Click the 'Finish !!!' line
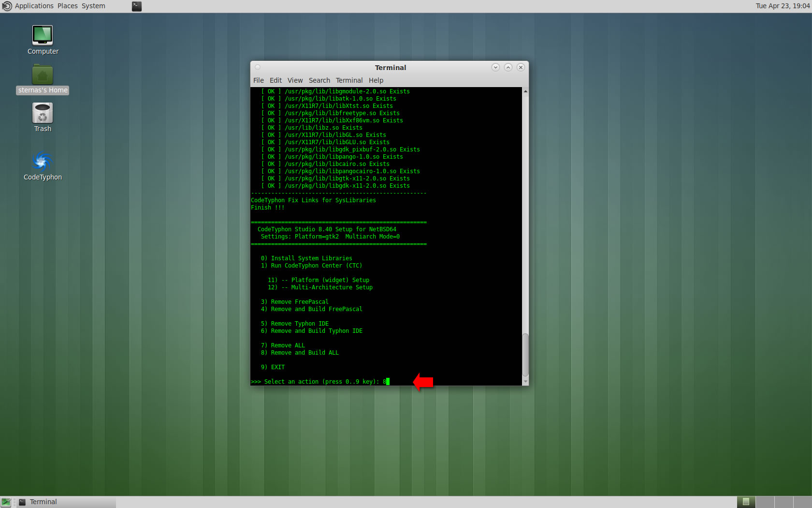Viewport: 812px width, 508px height. (268, 208)
